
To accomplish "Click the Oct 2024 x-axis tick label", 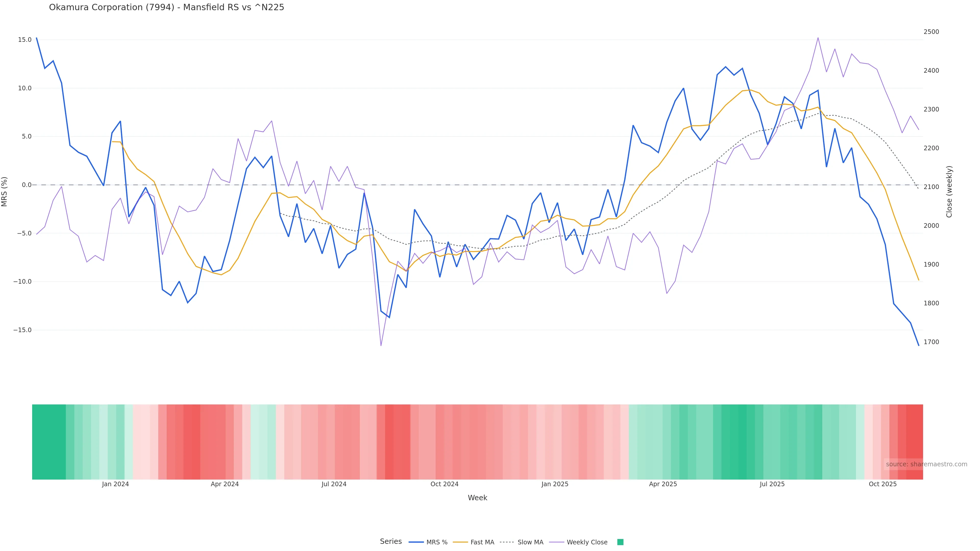I will click(444, 484).
